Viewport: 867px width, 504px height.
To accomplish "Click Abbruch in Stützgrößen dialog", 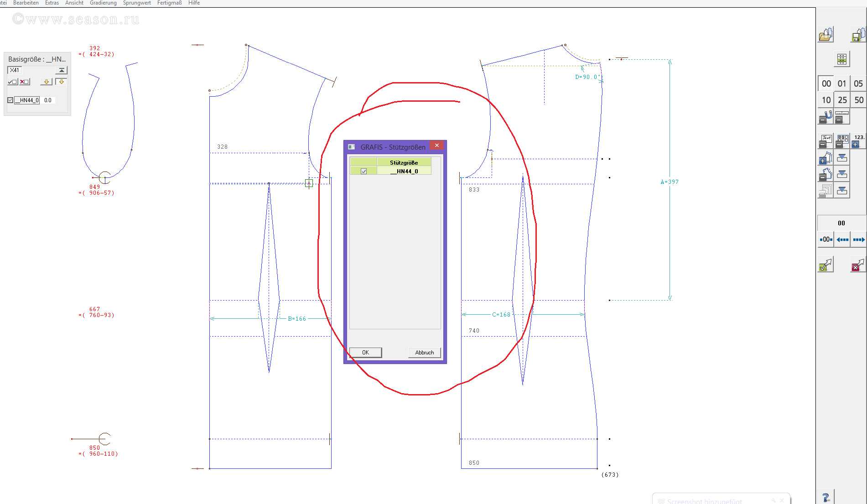I will click(x=425, y=353).
